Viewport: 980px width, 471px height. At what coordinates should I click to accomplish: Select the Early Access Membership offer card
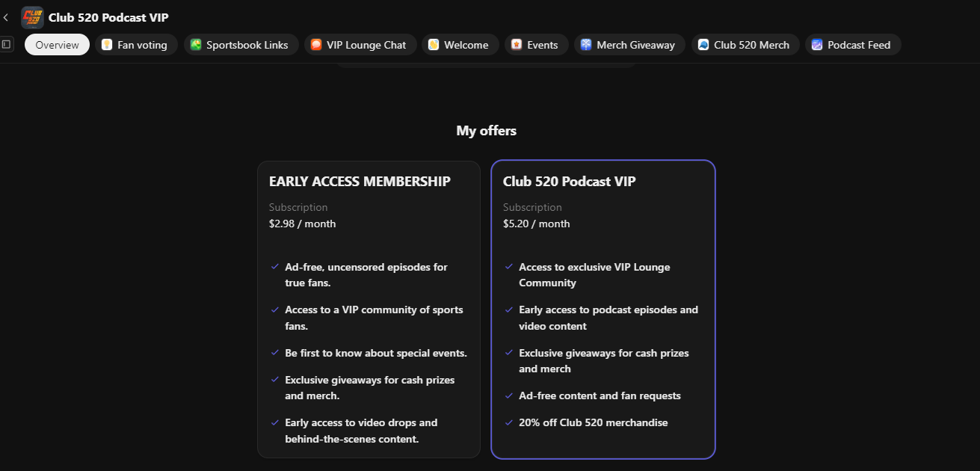[369, 309]
